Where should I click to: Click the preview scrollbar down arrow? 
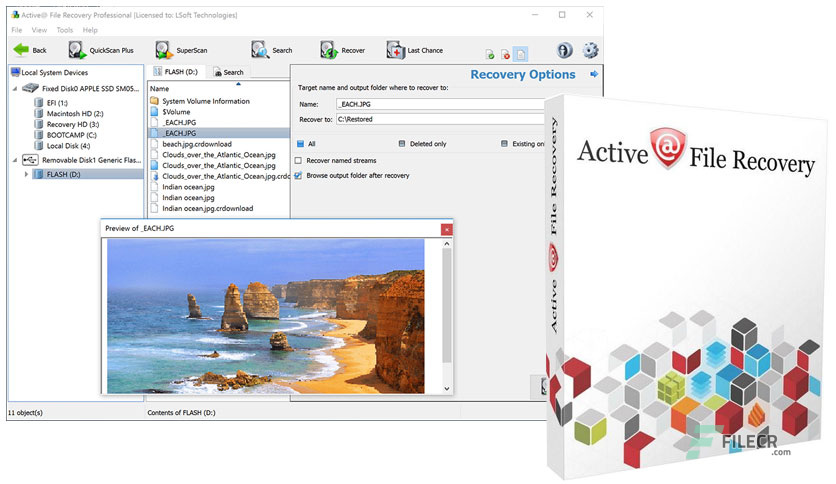click(x=447, y=389)
